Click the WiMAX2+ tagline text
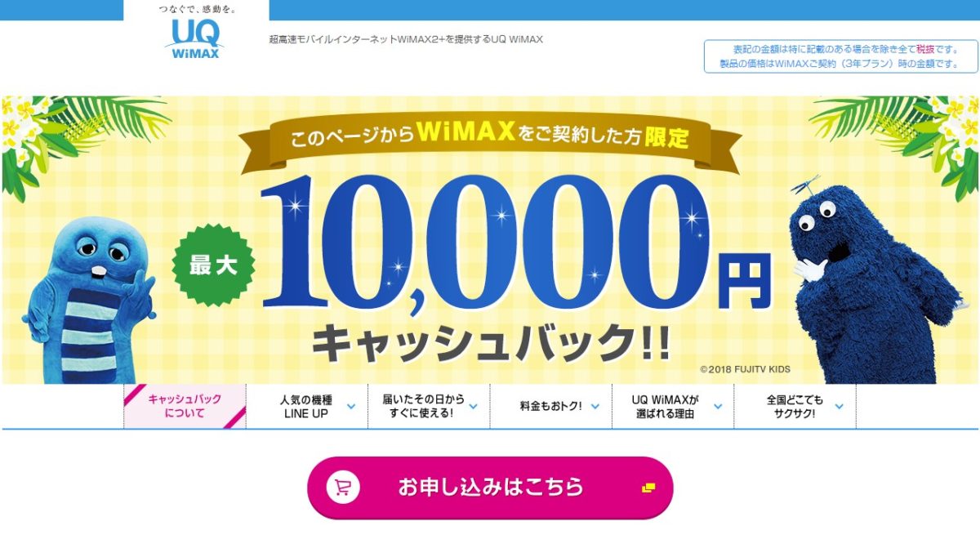980x548 pixels. point(406,39)
